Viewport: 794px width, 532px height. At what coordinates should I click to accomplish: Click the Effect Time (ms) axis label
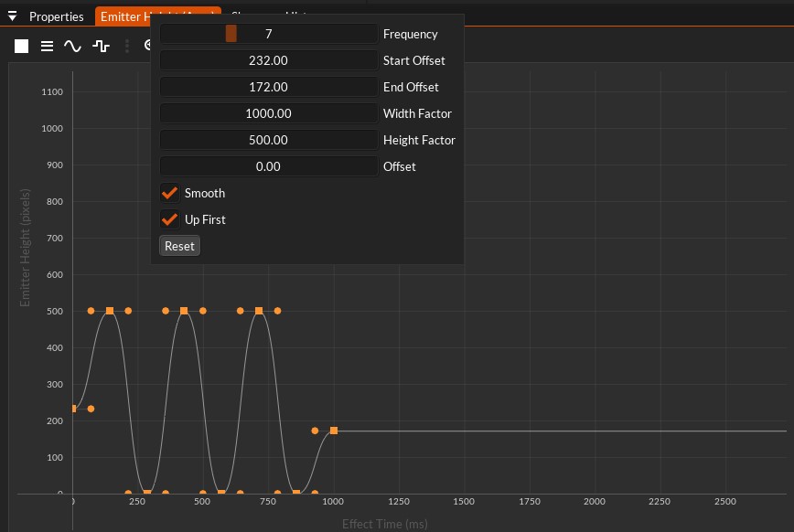coord(385,524)
